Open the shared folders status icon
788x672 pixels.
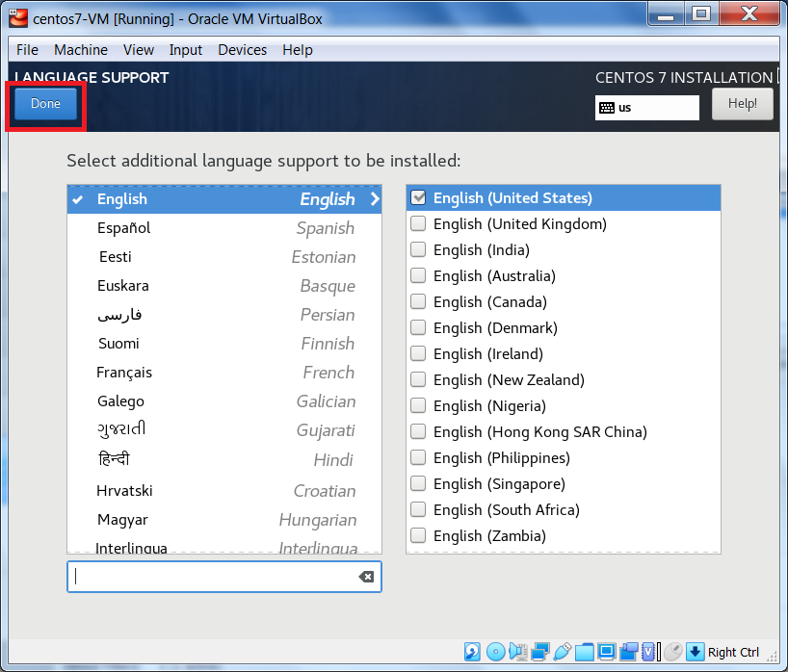(x=586, y=652)
